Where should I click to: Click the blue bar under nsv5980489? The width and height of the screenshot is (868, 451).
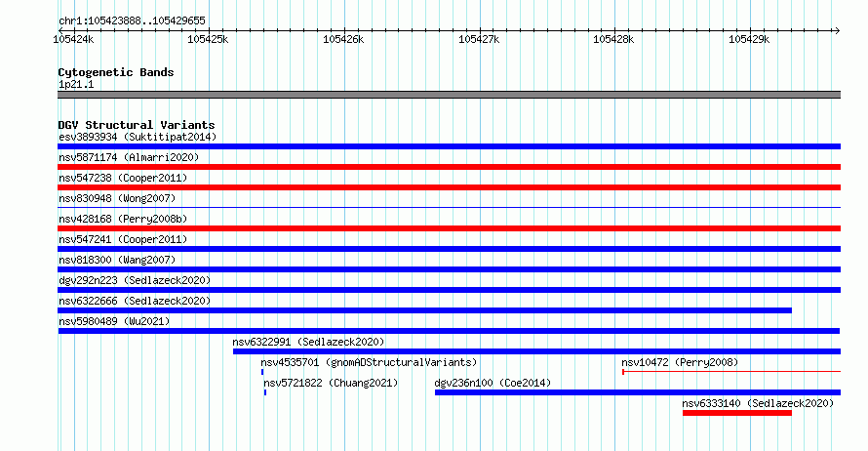pyautogui.click(x=449, y=331)
